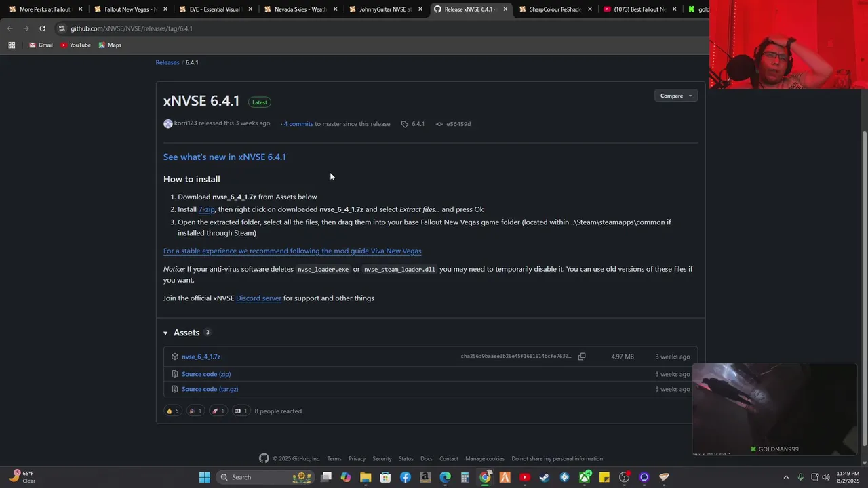This screenshot has height=488, width=868.
Task: Launch Steam from the taskbar
Action: 544,477
